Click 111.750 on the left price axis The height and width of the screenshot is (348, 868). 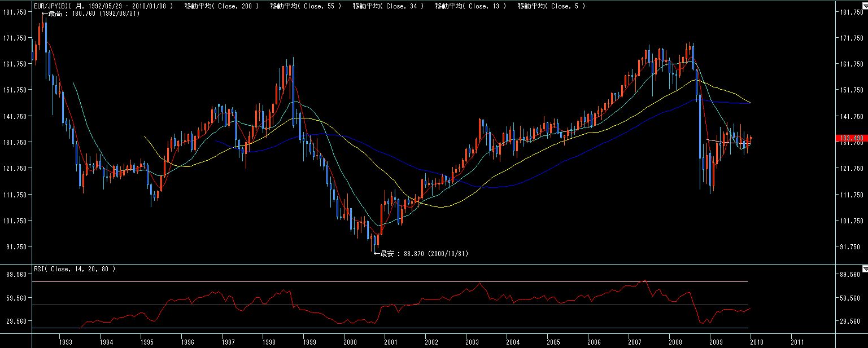pyautogui.click(x=15, y=195)
